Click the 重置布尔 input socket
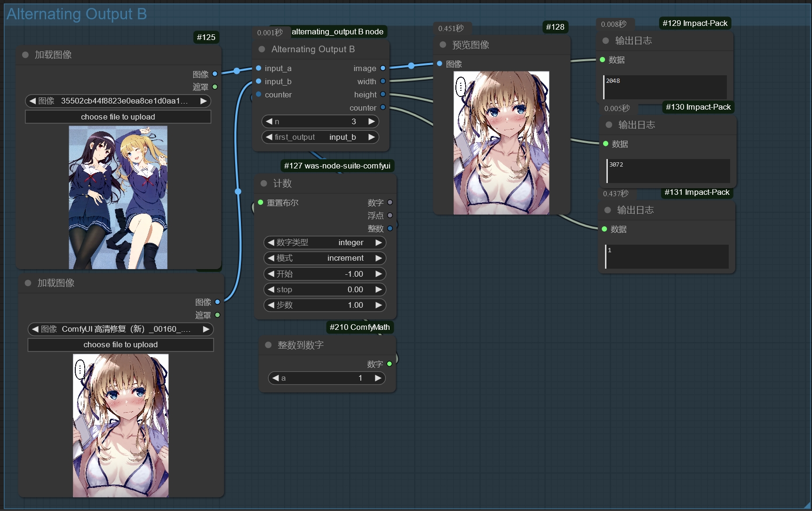This screenshot has height=511, width=812. 261,202
